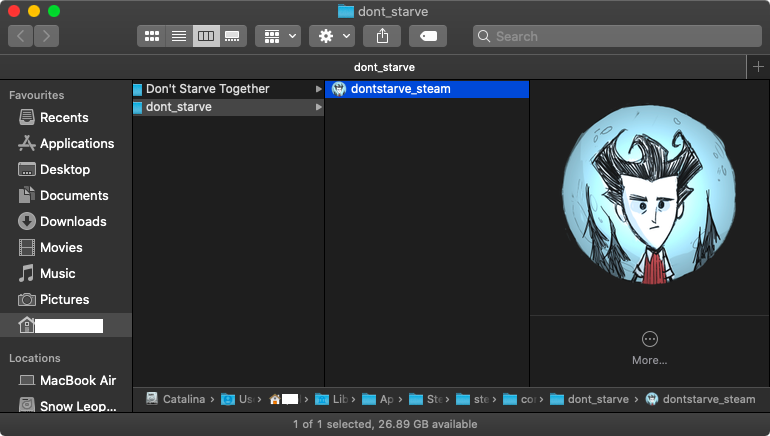Click the Wilson preview image

[x=649, y=194]
